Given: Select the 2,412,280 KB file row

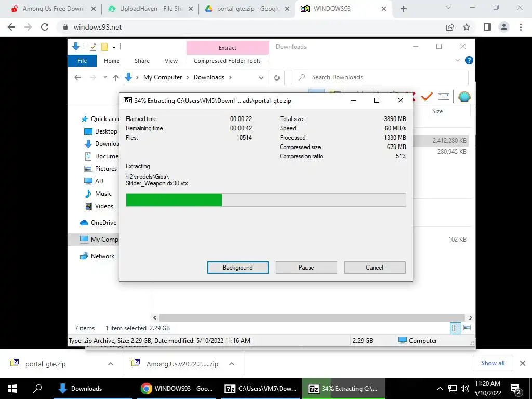Looking at the screenshot, I should click(x=441, y=140).
